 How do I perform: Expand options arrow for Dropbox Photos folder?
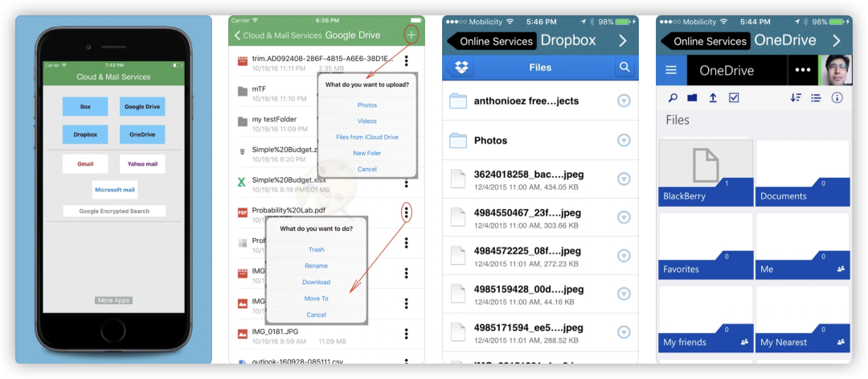624,141
